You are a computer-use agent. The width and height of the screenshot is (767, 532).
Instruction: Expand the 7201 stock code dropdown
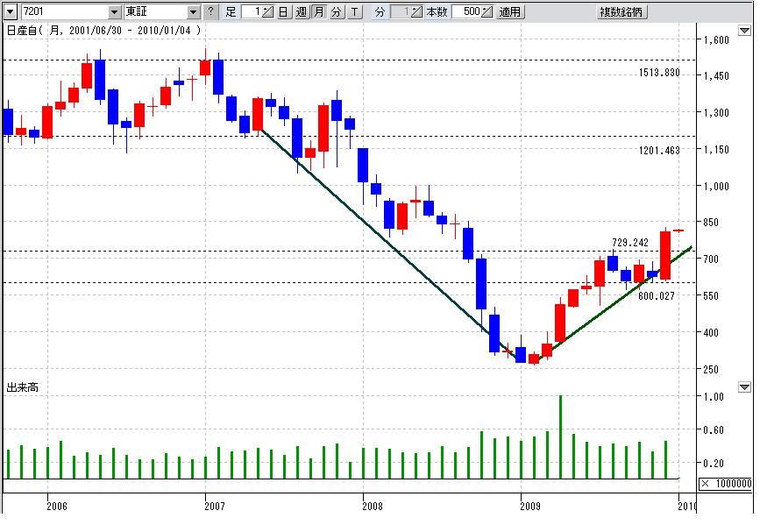tap(114, 12)
